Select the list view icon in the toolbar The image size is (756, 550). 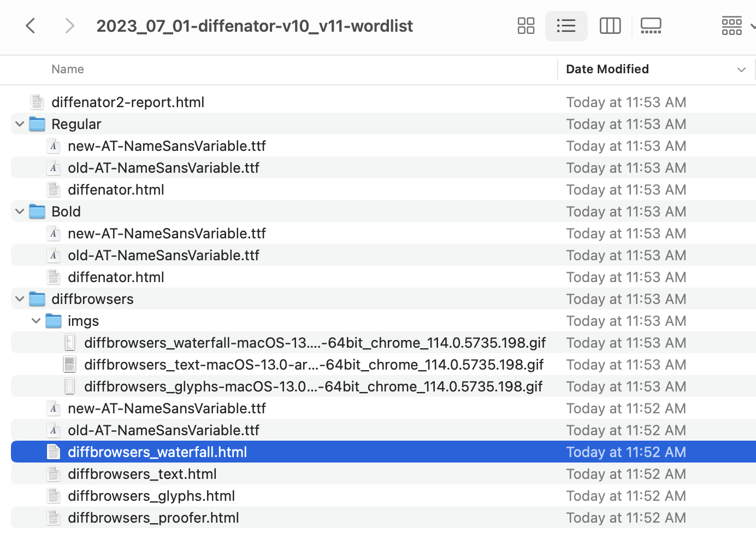tap(566, 26)
